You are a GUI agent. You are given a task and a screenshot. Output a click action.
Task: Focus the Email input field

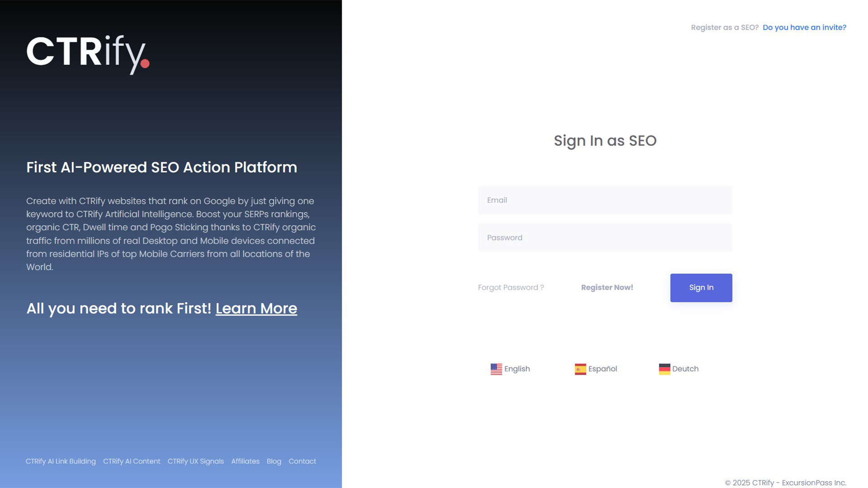(605, 200)
